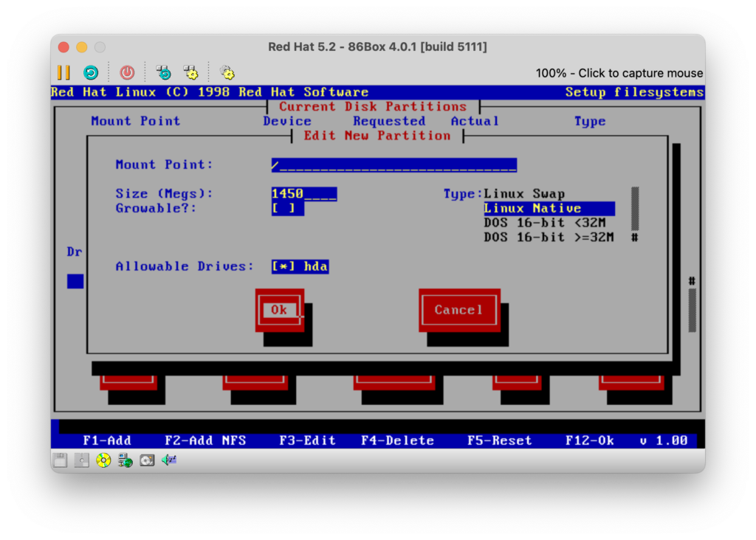Click the first floppy drive status icon
756x540 pixels.
coord(61,460)
